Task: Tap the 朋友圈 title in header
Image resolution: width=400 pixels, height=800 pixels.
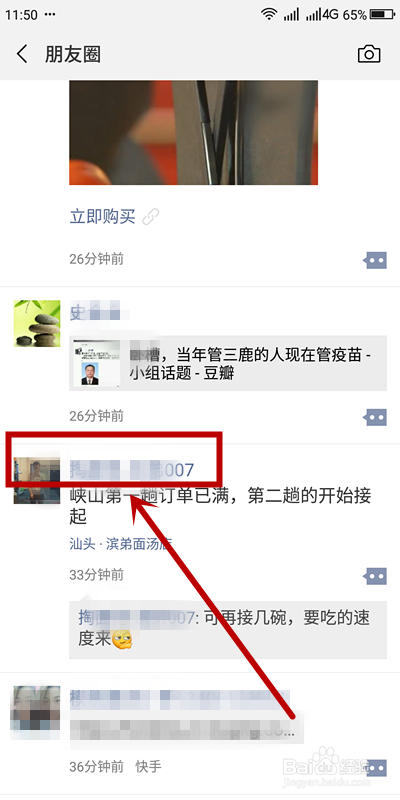Action: [x=72, y=54]
